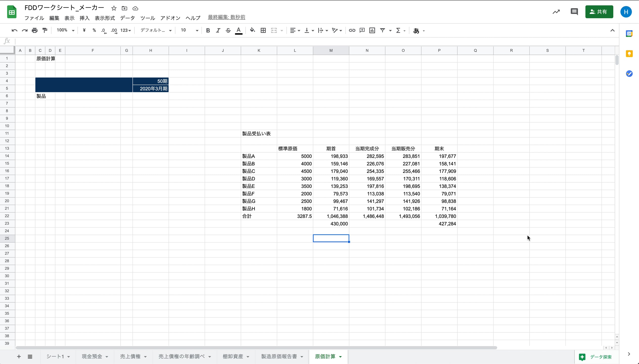
Task: Open the fill color bucket tool
Action: 252,30
